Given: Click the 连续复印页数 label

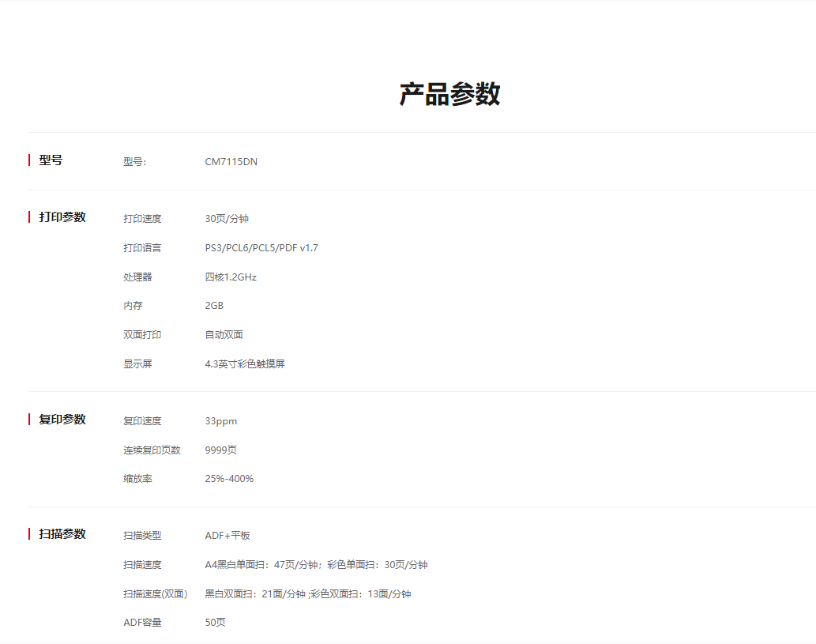Looking at the screenshot, I should (x=152, y=450).
